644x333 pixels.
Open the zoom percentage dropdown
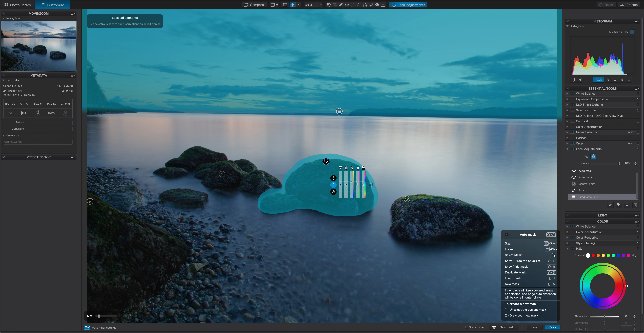321,5
